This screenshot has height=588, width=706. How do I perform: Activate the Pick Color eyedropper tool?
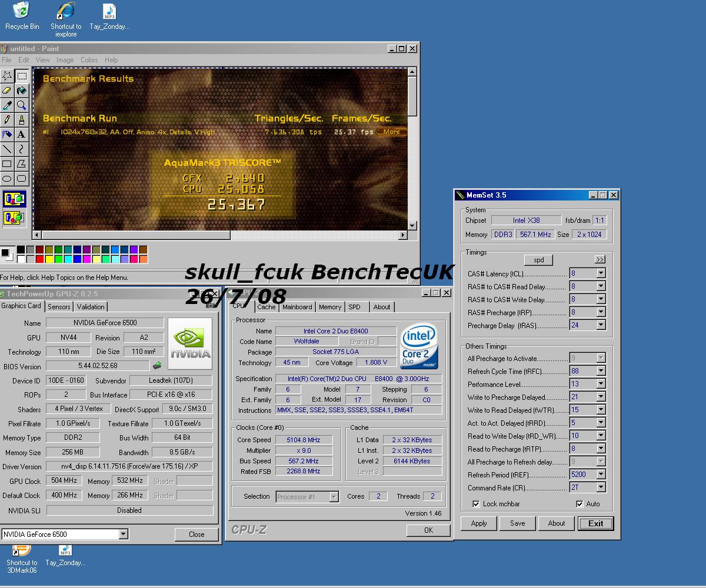(7, 105)
